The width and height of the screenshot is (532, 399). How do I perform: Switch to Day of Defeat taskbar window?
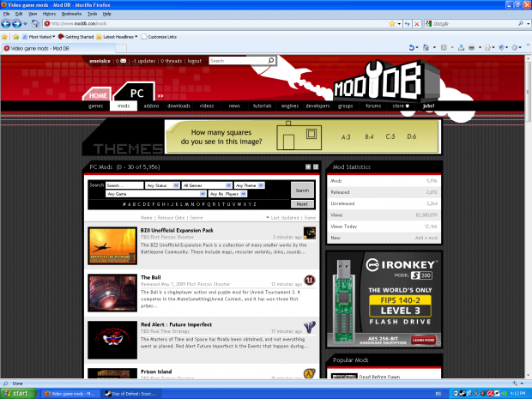[x=132, y=394]
